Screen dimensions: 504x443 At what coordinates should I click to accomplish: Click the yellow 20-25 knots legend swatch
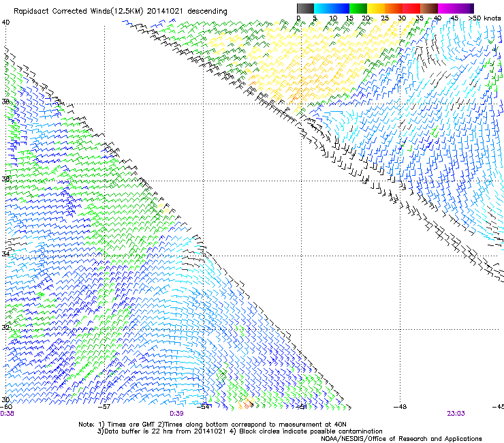pyautogui.click(x=376, y=8)
